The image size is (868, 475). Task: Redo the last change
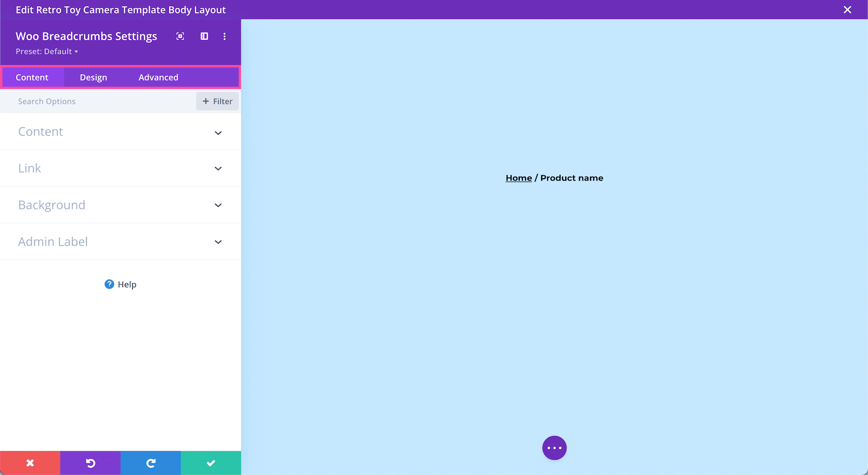(x=150, y=462)
